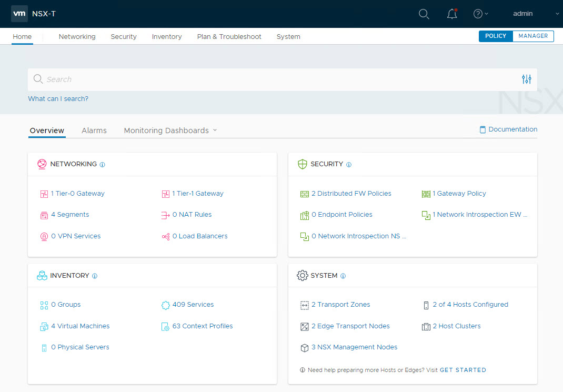The image size is (563, 392).
Task: Switch to Policy mode
Action: 496,36
